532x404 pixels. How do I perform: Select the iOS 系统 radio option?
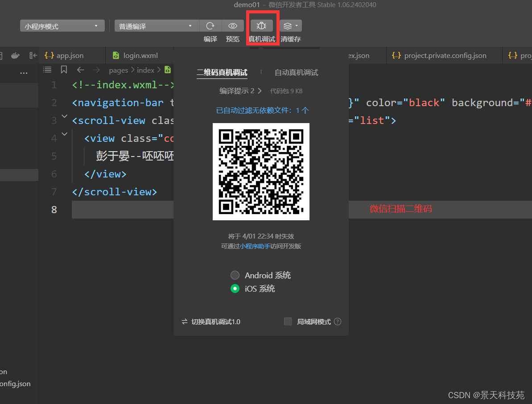pos(235,289)
